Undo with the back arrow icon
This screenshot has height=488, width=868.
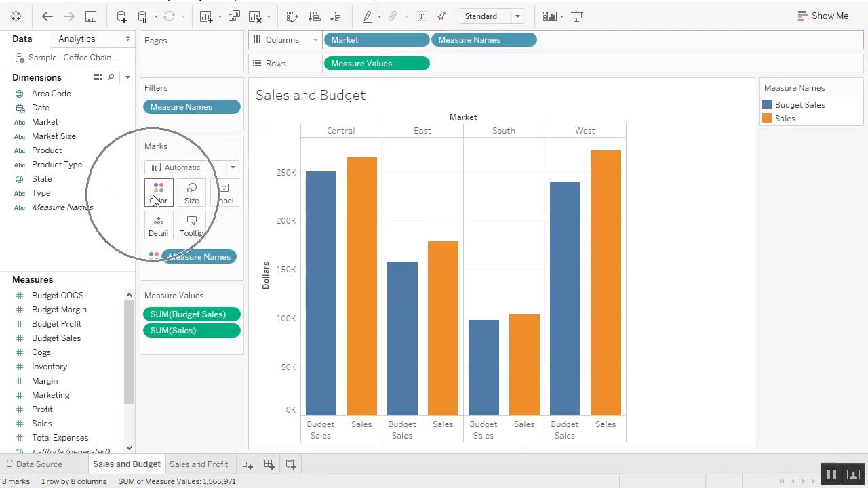pos(47,16)
